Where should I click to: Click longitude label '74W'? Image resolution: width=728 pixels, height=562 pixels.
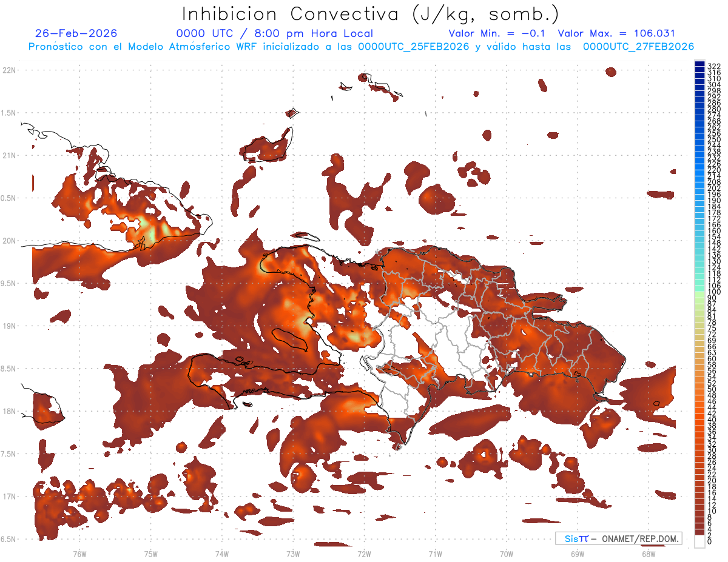pos(222,554)
